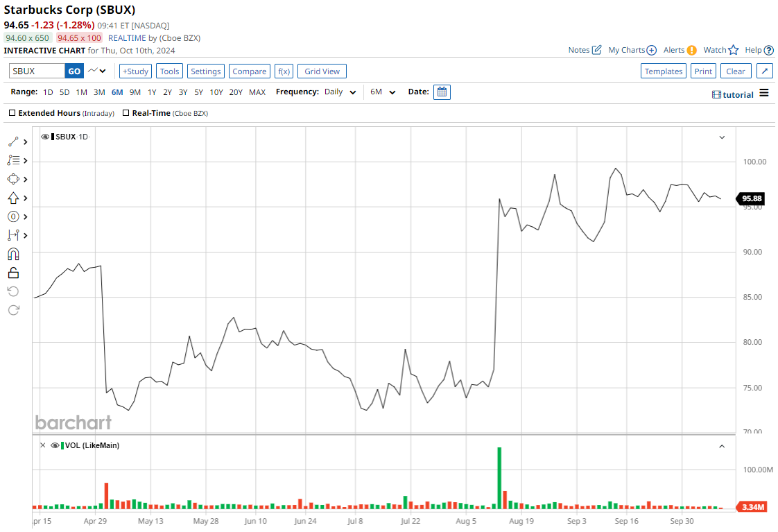Open the date calendar picker
Screen dimensions: 778x532
pyautogui.click(x=442, y=92)
